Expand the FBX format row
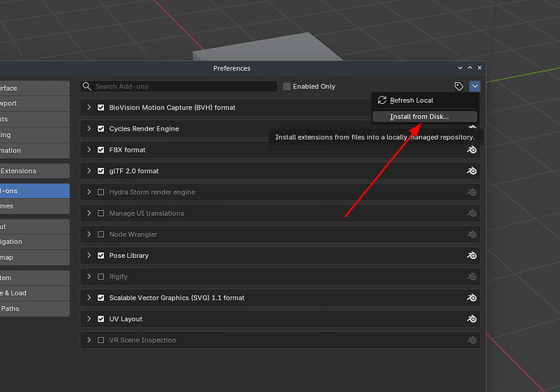 click(x=89, y=149)
